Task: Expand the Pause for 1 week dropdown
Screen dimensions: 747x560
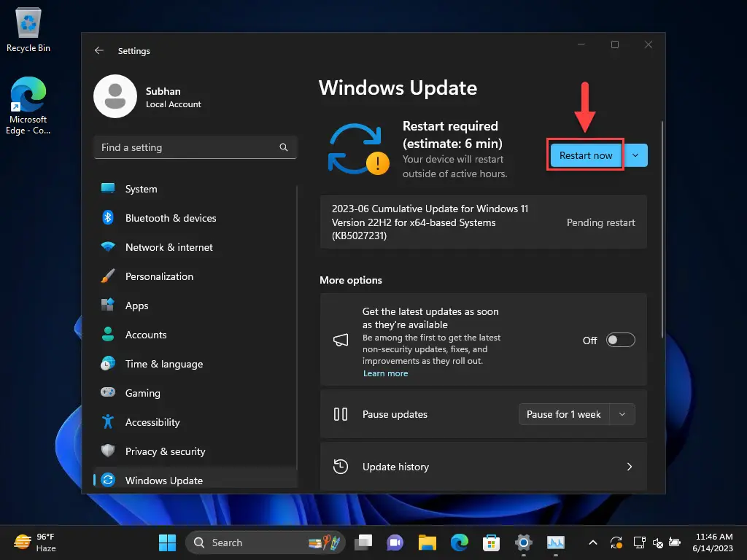Action: [622, 414]
